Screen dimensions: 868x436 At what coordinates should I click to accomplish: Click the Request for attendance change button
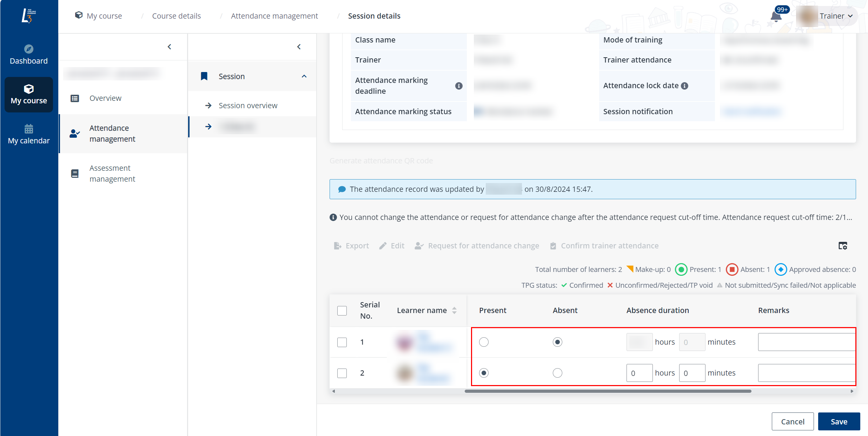pyautogui.click(x=477, y=246)
